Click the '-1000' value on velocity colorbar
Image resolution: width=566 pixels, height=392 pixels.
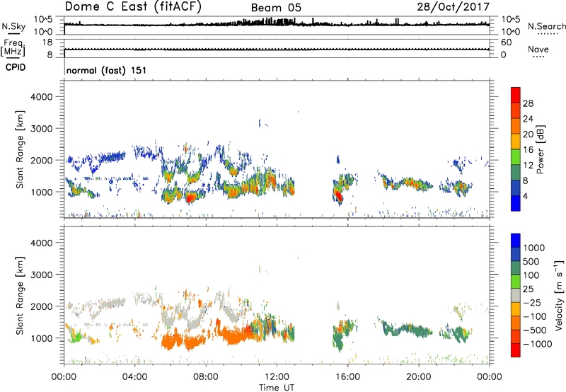click(x=538, y=344)
